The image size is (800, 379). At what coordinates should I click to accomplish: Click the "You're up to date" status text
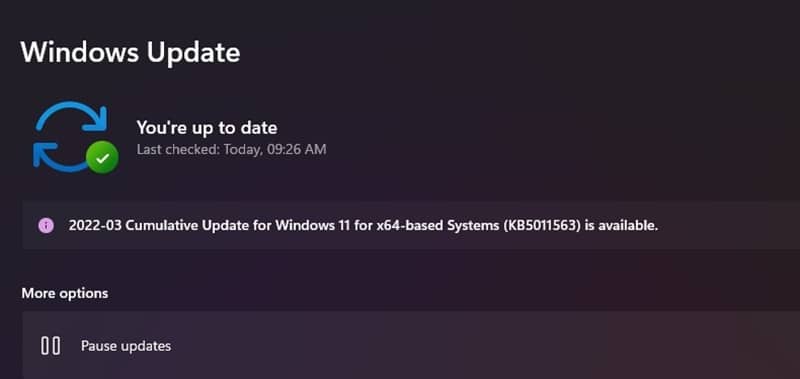(x=207, y=128)
